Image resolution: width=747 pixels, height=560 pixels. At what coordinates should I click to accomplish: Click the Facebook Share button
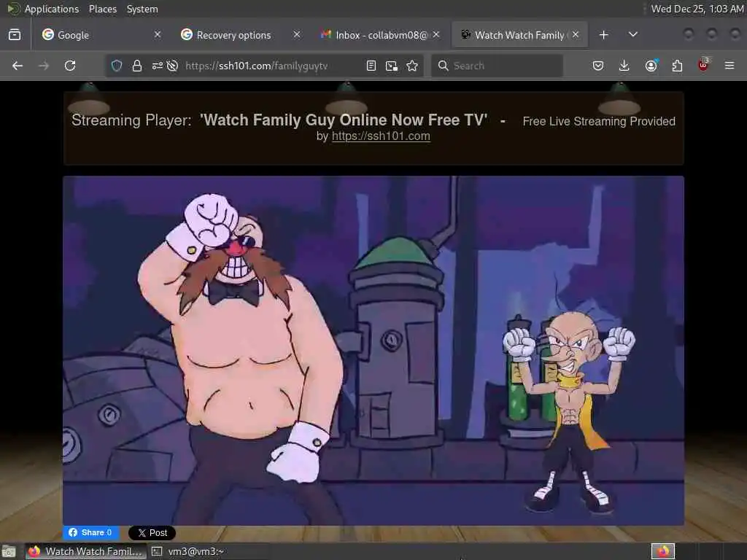point(90,532)
